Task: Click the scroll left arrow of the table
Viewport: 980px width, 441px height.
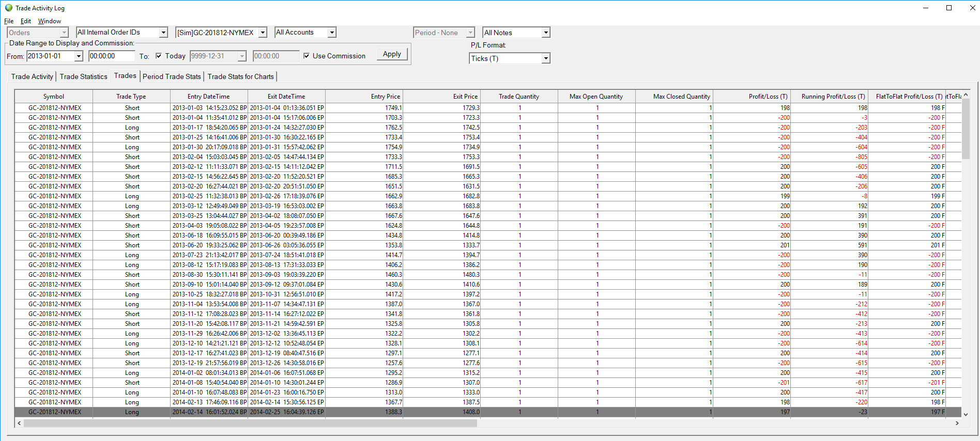Action: pyautogui.click(x=20, y=423)
